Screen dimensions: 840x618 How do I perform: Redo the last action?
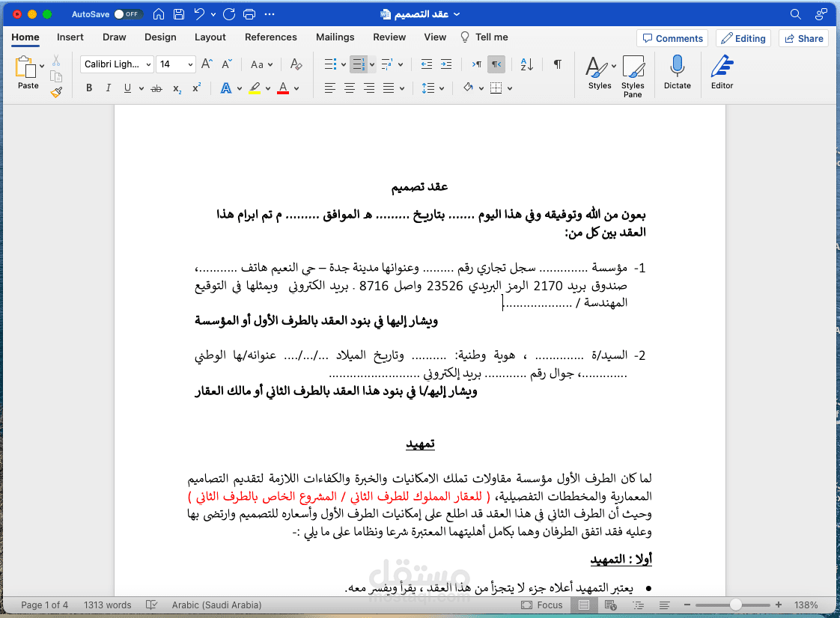(229, 14)
